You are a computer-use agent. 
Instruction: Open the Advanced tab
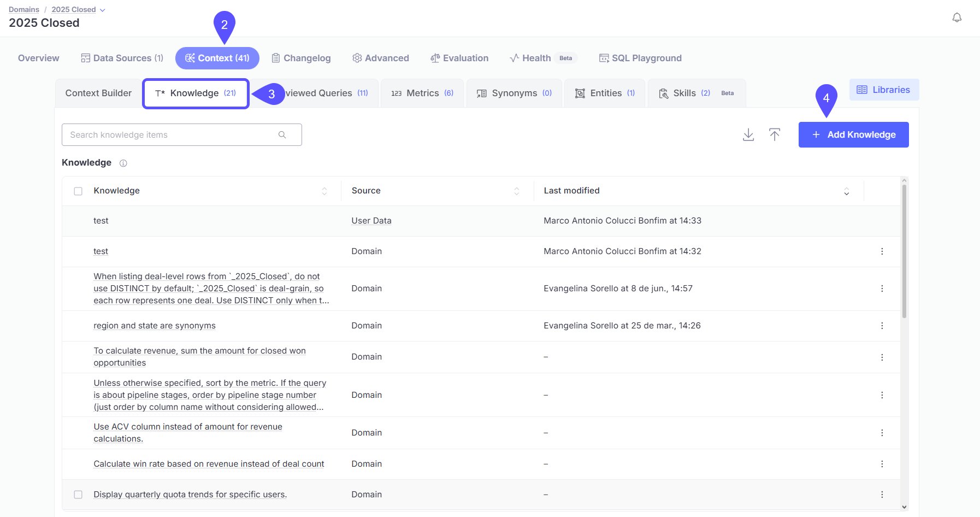coord(381,58)
